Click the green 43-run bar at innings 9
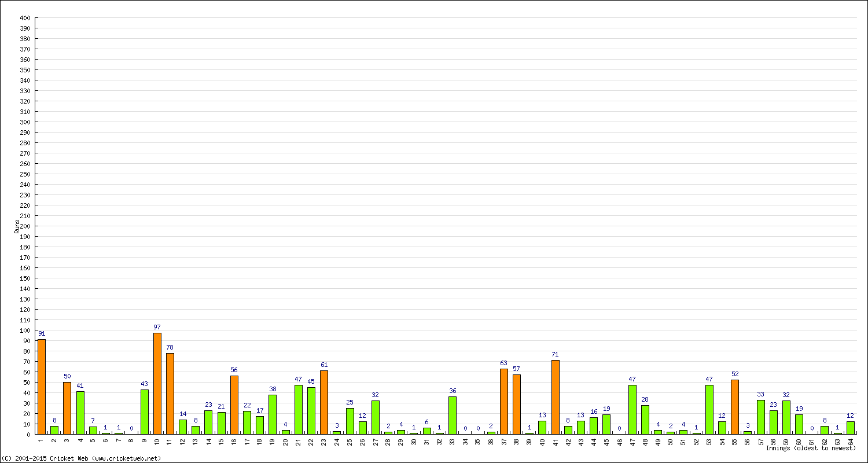This screenshot has height=463, width=868. [145, 412]
